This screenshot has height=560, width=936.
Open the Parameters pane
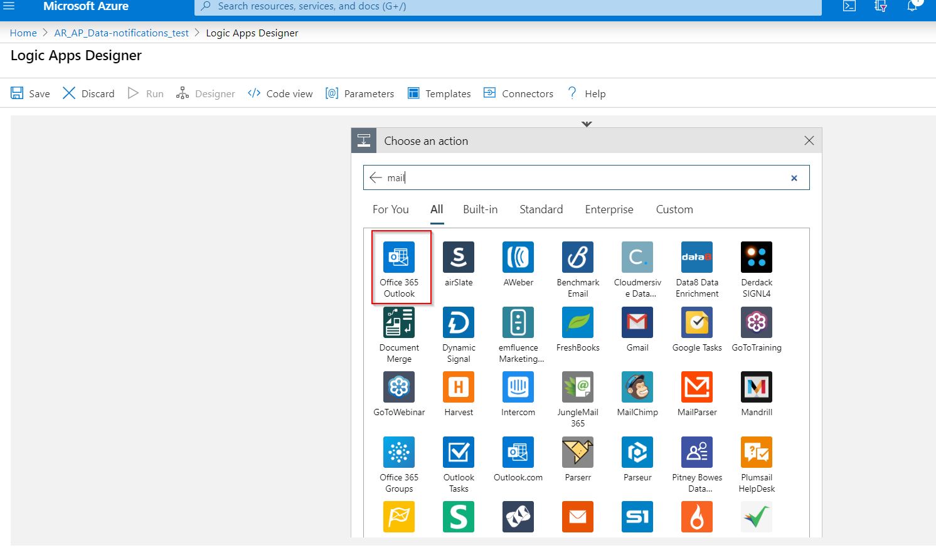tap(359, 93)
